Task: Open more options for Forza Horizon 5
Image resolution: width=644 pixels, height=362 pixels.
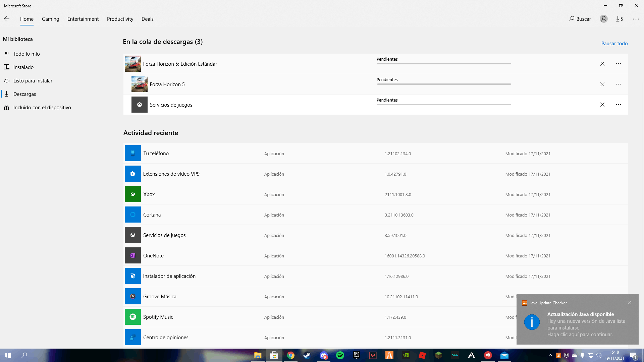Action: tap(619, 84)
